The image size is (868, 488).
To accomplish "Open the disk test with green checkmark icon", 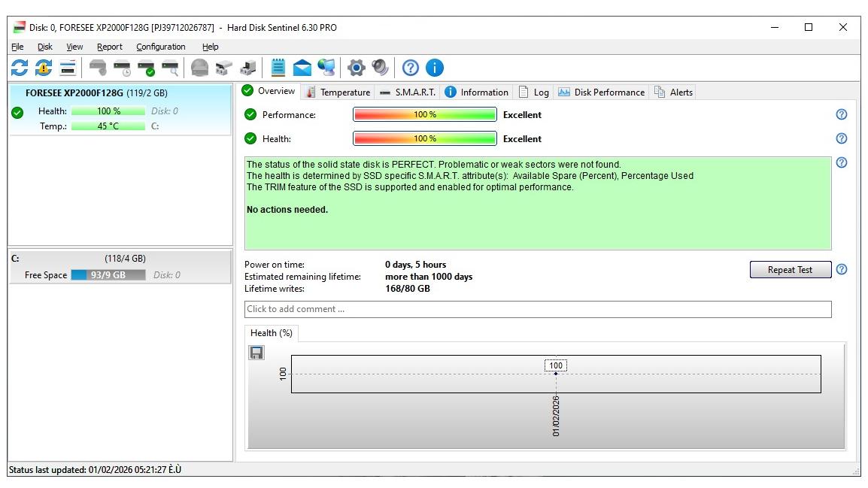I will tap(147, 68).
